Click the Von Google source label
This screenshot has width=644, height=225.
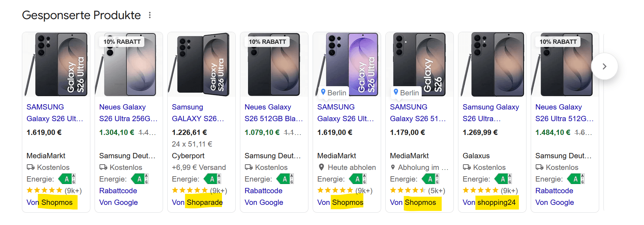point(118,202)
